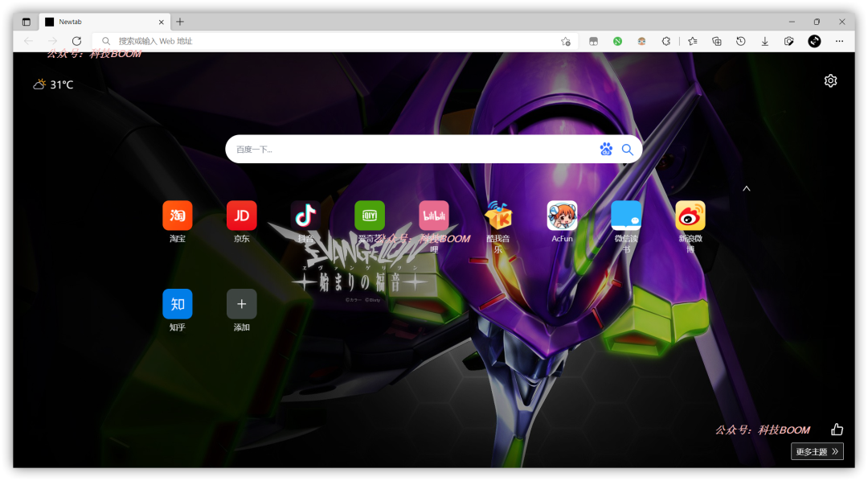Click the blue magnifier search icon

tap(627, 149)
